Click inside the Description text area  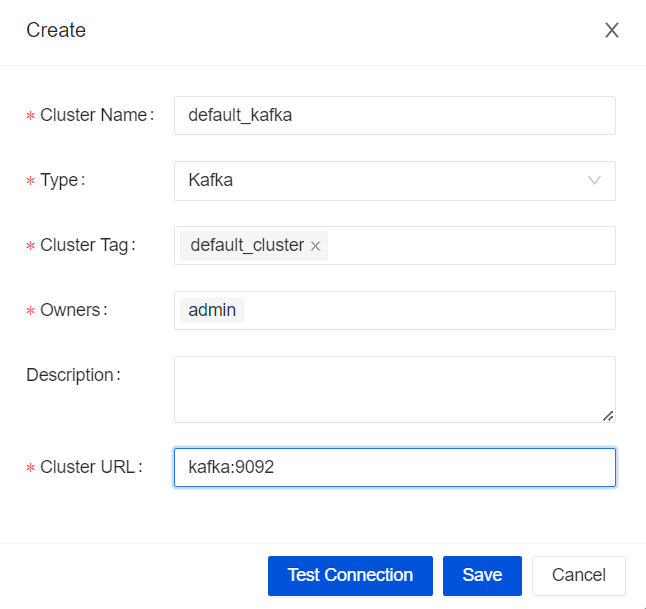point(394,389)
